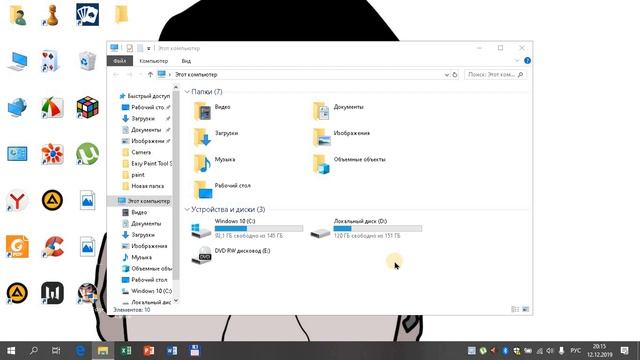Open Word from the taskbar

click(172, 351)
